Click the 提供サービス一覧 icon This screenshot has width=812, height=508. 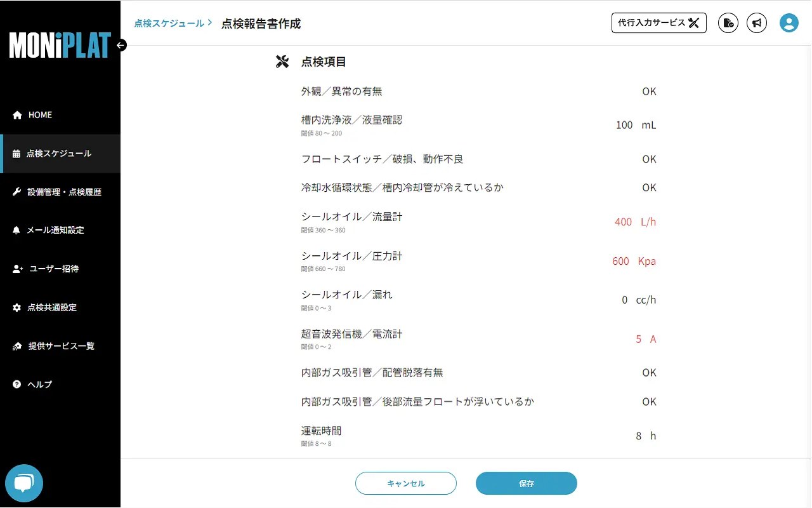click(x=18, y=345)
